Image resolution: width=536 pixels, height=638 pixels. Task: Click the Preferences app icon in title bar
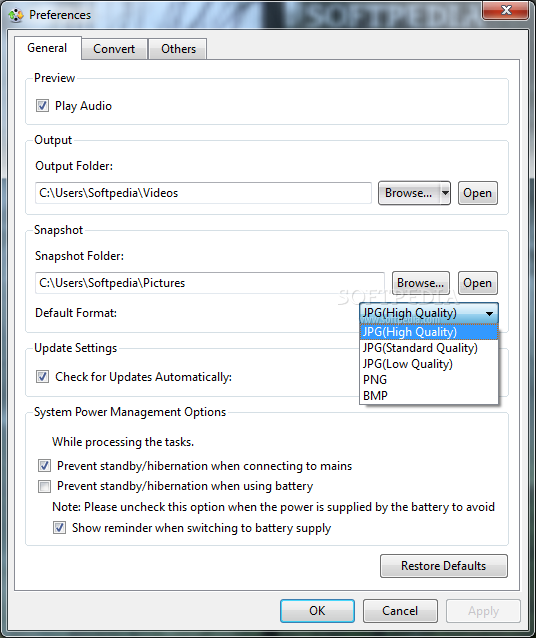[x=16, y=15]
